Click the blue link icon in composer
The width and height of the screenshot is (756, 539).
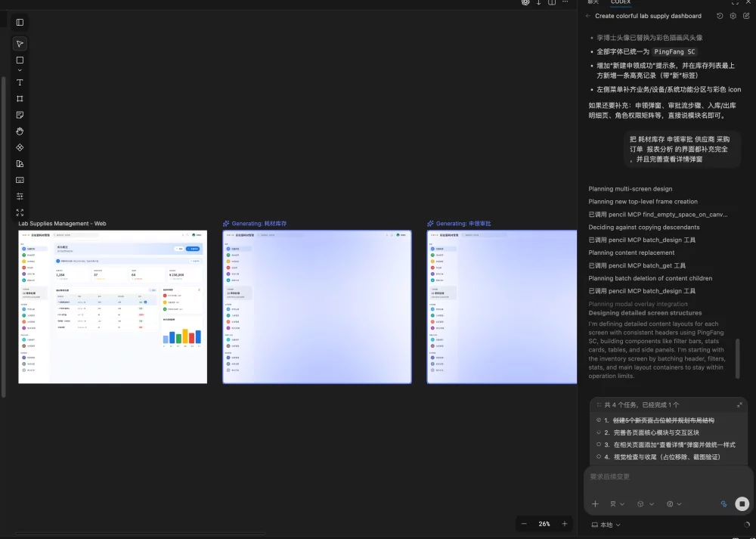[x=723, y=503]
